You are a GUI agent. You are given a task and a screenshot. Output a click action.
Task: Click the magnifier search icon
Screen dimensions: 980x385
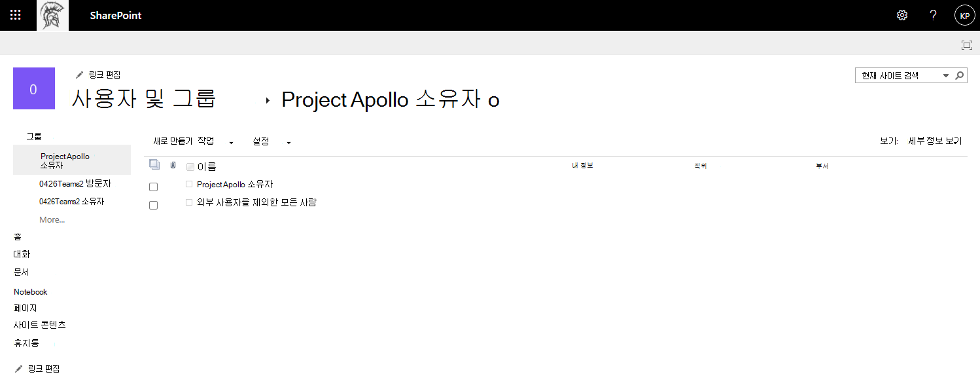click(960, 75)
